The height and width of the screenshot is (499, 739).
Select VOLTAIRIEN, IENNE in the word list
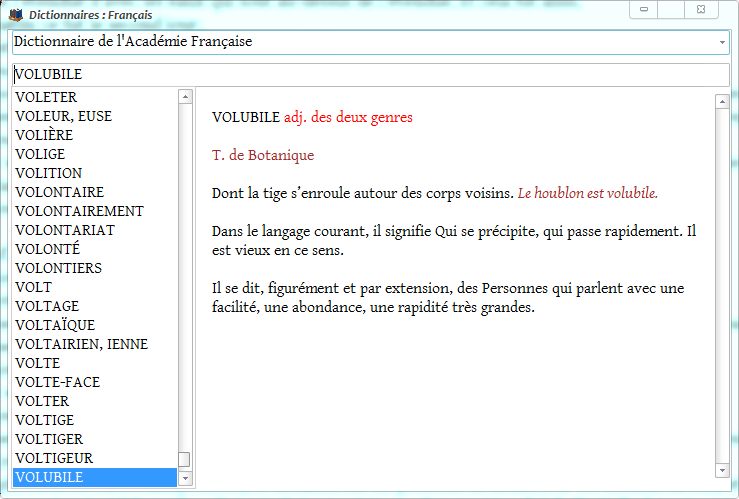[95, 344]
